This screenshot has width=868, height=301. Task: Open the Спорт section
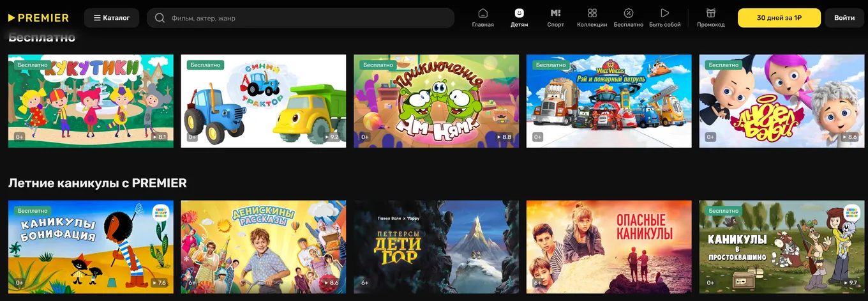click(x=556, y=18)
